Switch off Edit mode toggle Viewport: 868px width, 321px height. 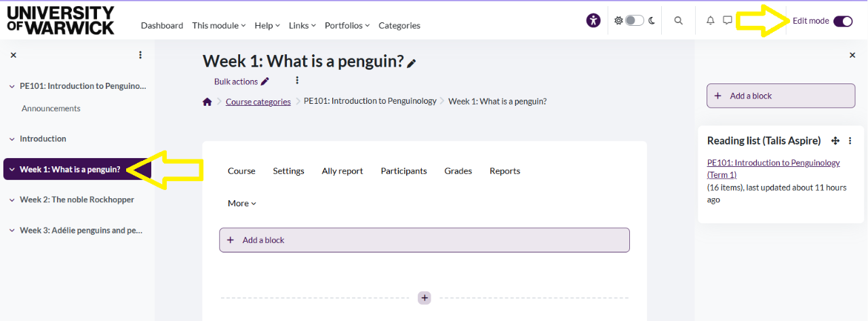843,21
